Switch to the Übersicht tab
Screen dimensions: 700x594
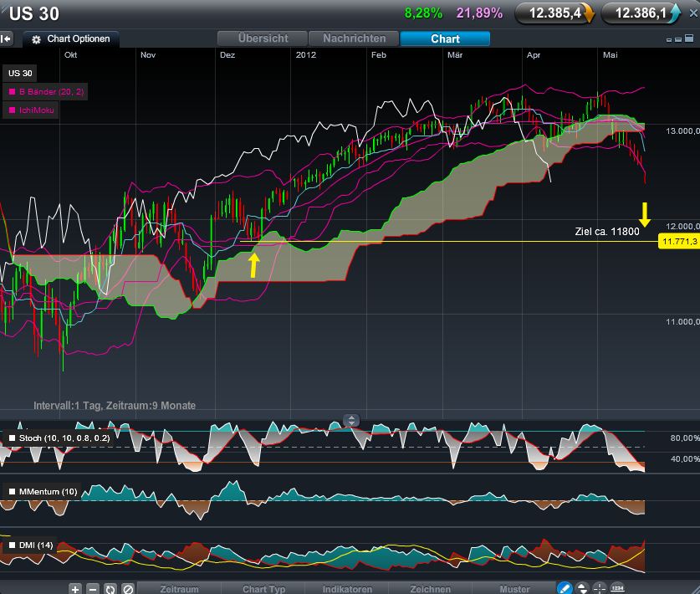tap(263, 38)
